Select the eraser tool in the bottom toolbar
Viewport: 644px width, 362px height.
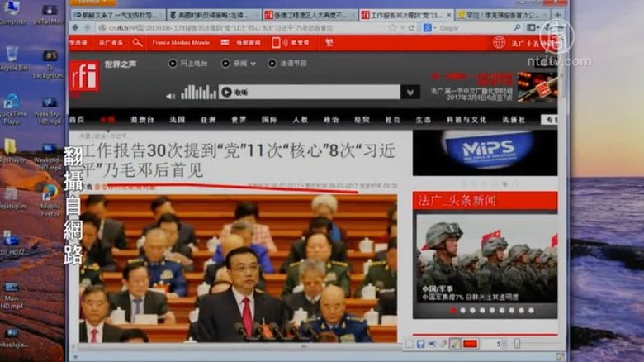click(x=443, y=344)
